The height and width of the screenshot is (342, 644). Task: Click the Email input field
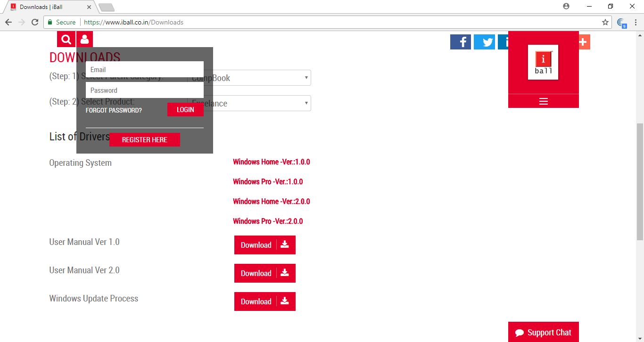point(145,69)
